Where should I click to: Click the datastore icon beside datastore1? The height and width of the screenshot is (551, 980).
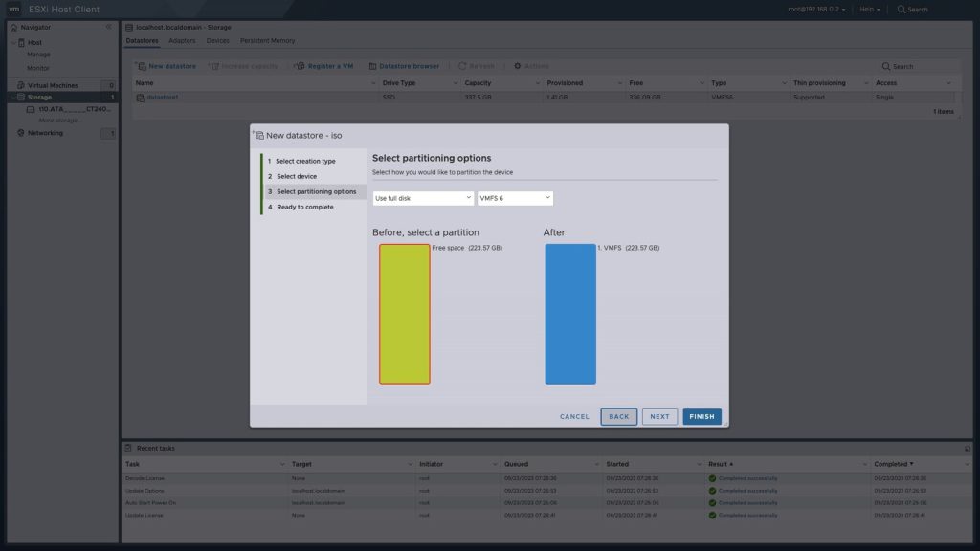click(141, 99)
